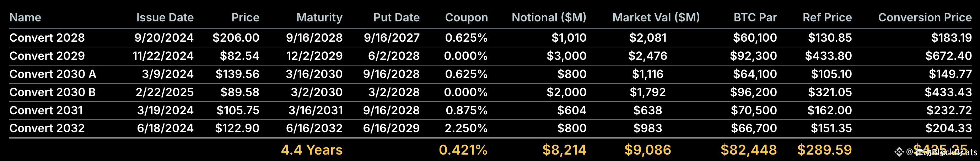Select the Notional ($M) column header
Viewport: 980px width, 161px height.
[x=549, y=17]
